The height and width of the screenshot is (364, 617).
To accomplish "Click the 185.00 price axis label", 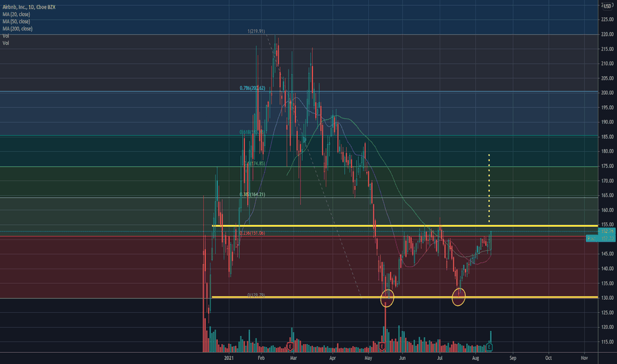I will click(607, 137).
